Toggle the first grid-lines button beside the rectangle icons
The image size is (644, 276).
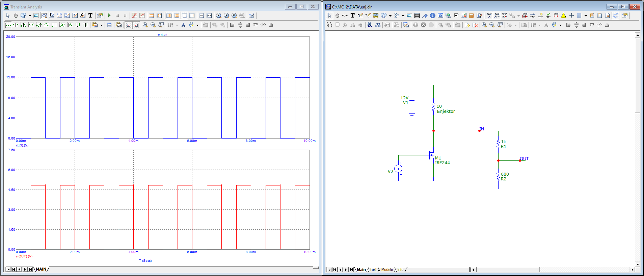coord(169,16)
